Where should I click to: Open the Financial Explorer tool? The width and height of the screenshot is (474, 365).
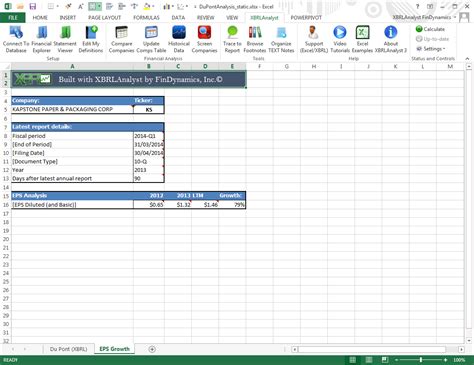coord(41,39)
